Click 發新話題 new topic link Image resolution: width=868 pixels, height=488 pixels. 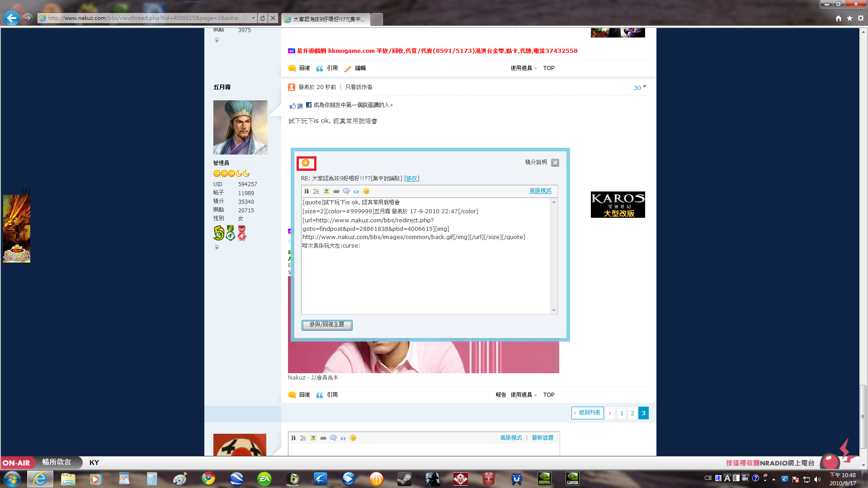tap(542, 438)
